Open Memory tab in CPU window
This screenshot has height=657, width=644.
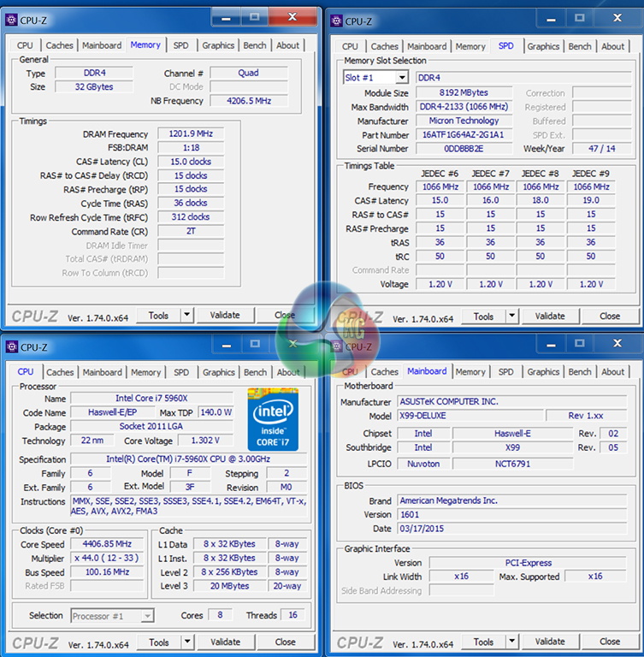point(145,372)
